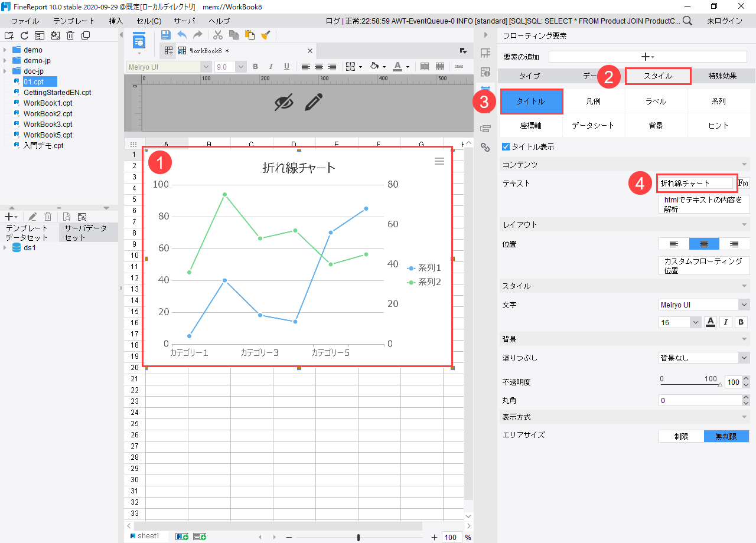The image size is (756, 543).
Task: Cut selection with the scissors icon
Action: [x=218, y=35]
